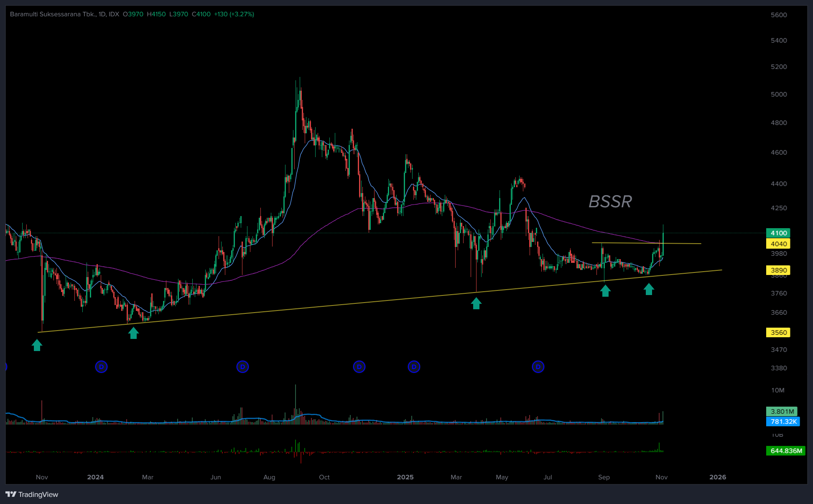The height and width of the screenshot is (504, 813).
Task: Click green up arrow under September 2025 low
Action: coord(605,290)
